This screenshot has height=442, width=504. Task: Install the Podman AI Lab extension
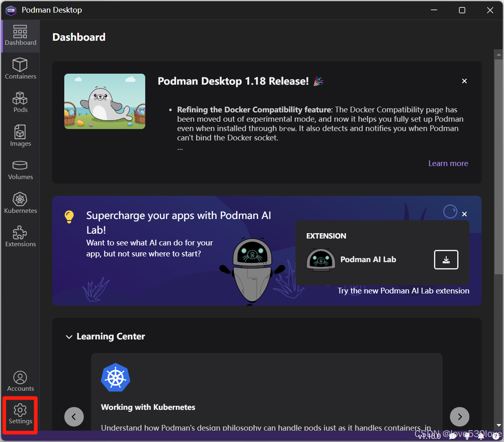(446, 260)
